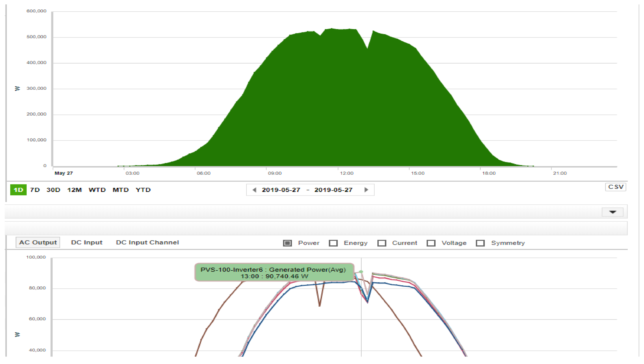Viewport: 644px width, 364px height.
Task: Select the 1D time range
Action: coord(18,190)
